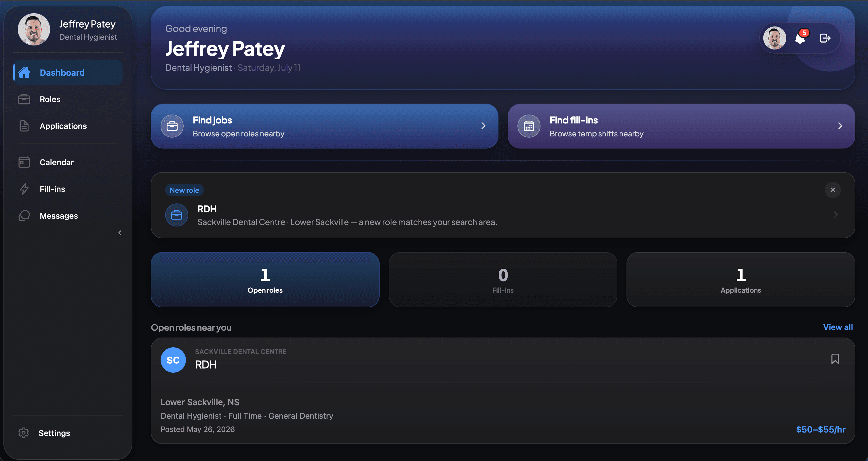Click the New role card chevron
The width and height of the screenshot is (868, 461).
click(x=836, y=215)
